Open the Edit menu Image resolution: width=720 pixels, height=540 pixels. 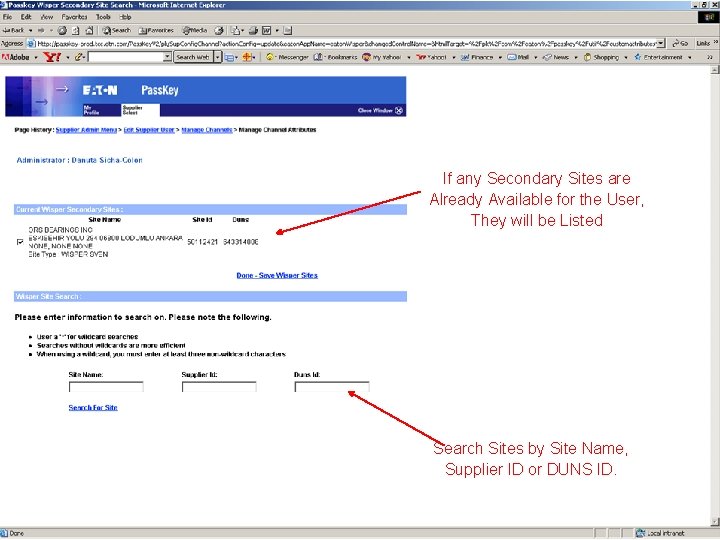tap(26, 17)
